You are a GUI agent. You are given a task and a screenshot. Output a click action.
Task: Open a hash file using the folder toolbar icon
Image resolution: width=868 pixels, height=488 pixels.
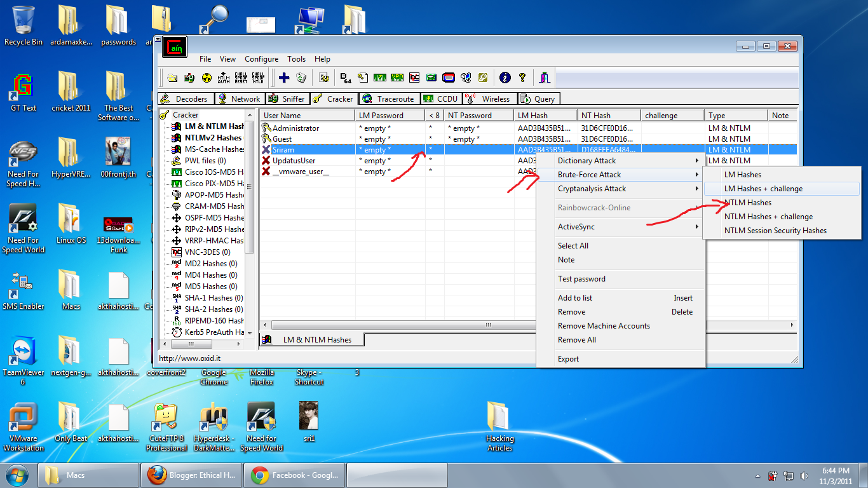tap(172, 77)
